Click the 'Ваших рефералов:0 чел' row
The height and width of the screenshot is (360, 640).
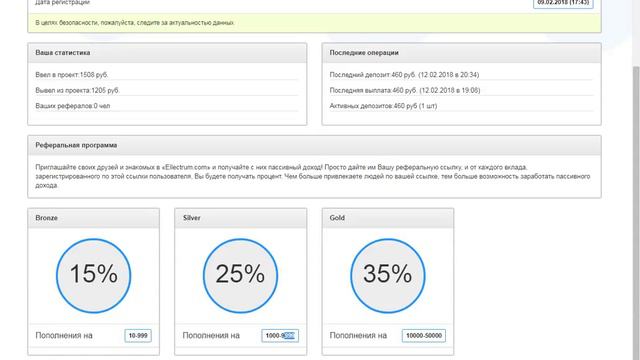coord(167,106)
